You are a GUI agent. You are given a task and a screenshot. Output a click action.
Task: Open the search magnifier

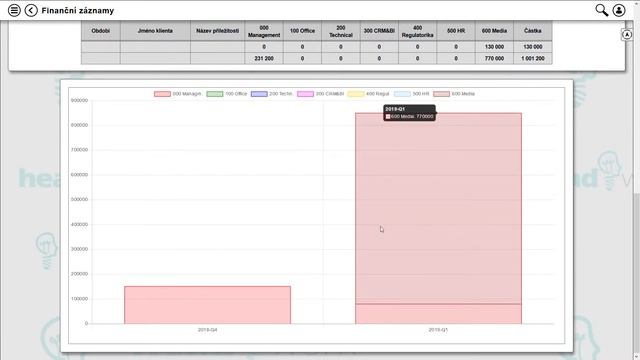point(601,10)
